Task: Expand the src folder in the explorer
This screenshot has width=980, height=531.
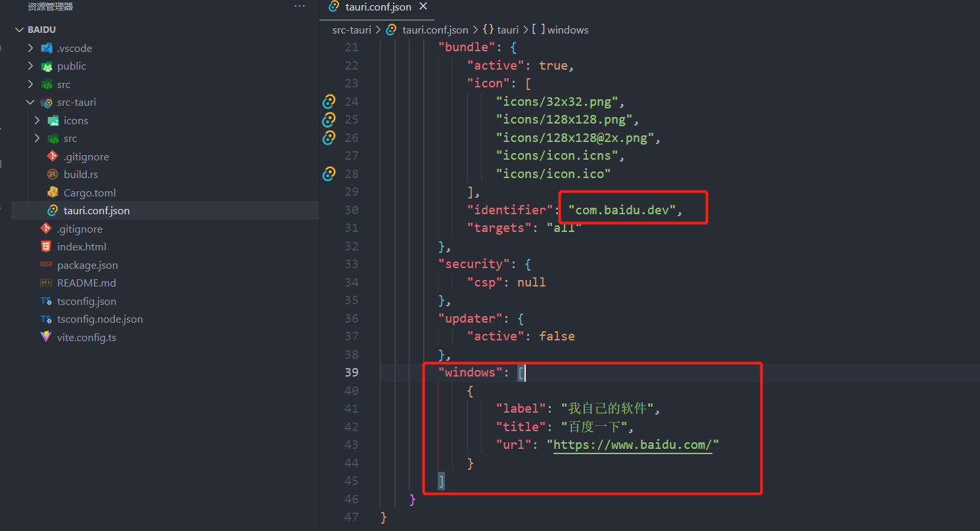Action: click(x=30, y=84)
